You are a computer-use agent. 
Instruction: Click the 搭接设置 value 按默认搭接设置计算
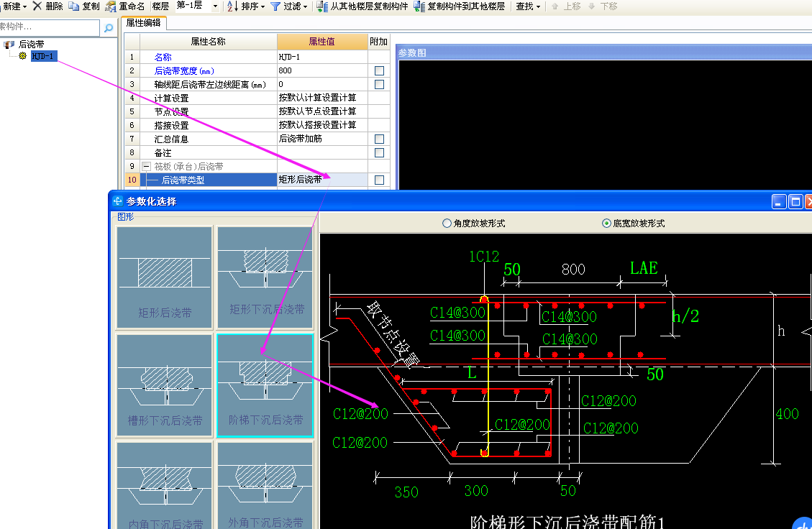(322, 125)
